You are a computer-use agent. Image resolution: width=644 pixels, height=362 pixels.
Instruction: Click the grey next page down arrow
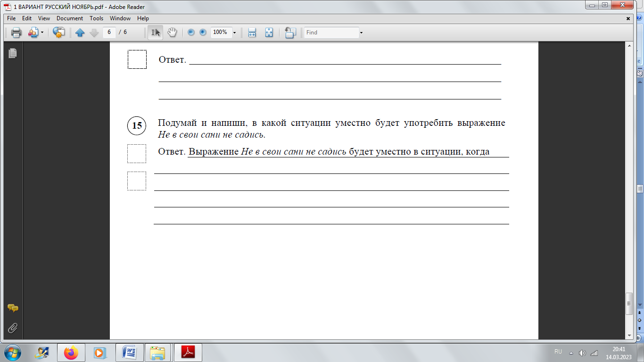point(94,33)
